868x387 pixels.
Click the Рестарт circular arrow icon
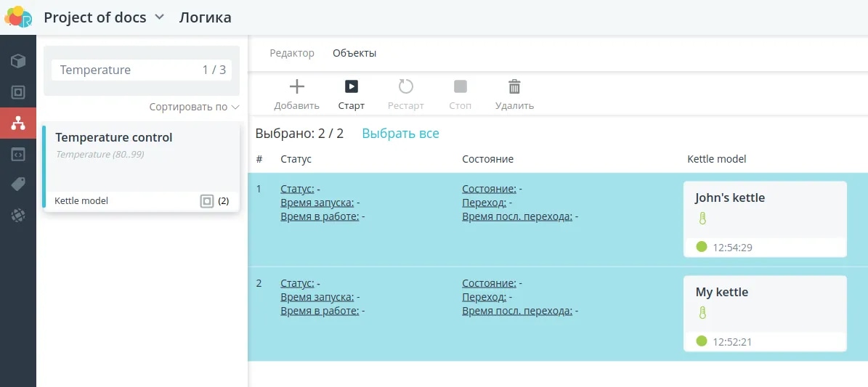pyautogui.click(x=406, y=87)
